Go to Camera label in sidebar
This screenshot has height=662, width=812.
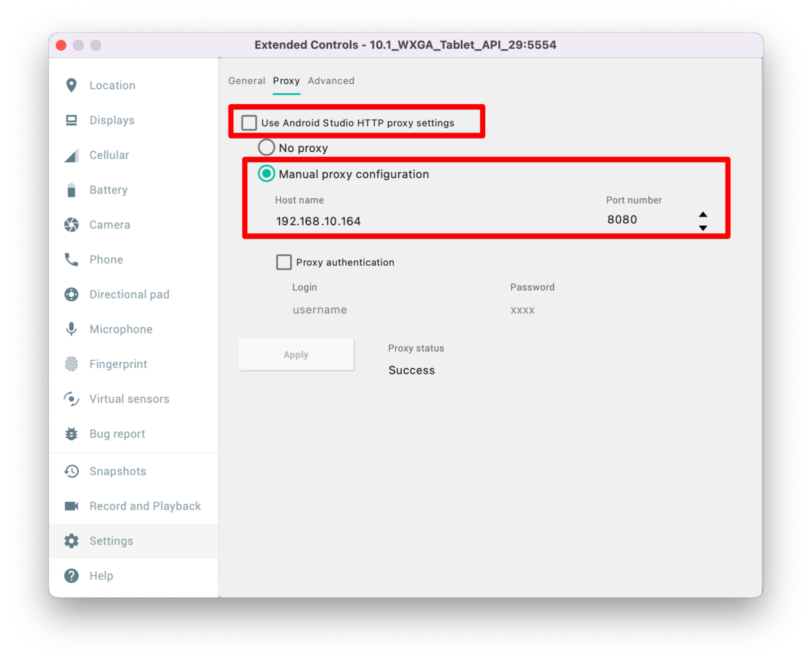[x=110, y=224]
